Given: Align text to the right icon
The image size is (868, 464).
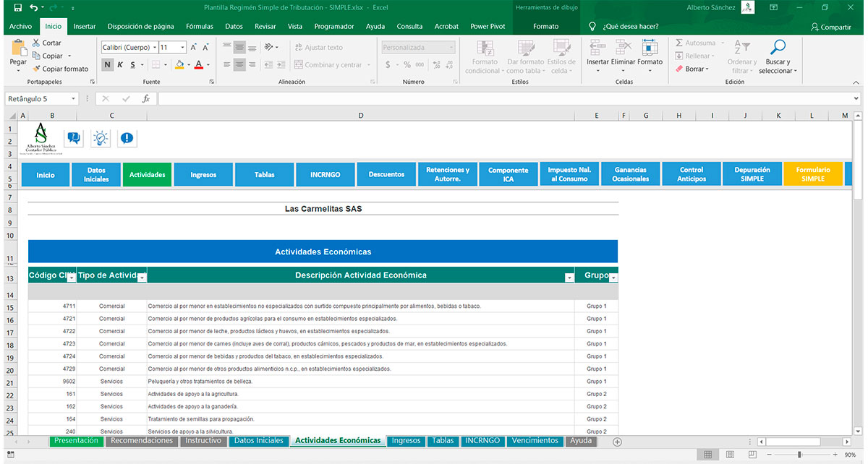Looking at the screenshot, I should [x=252, y=64].
